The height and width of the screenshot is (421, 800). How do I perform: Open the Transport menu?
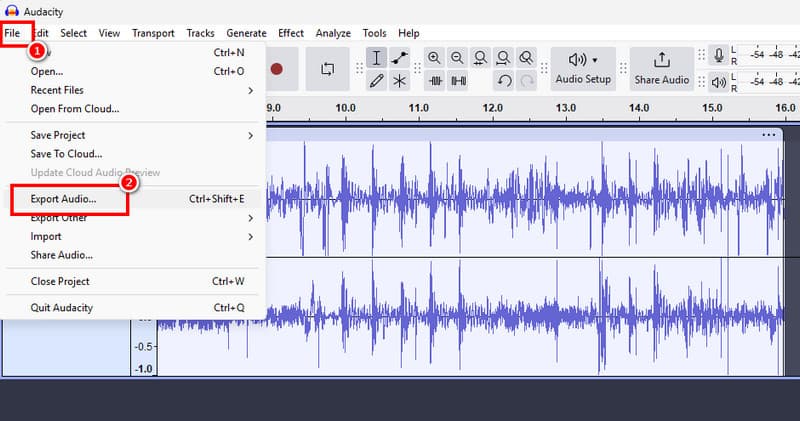click(x=153, y=33)
